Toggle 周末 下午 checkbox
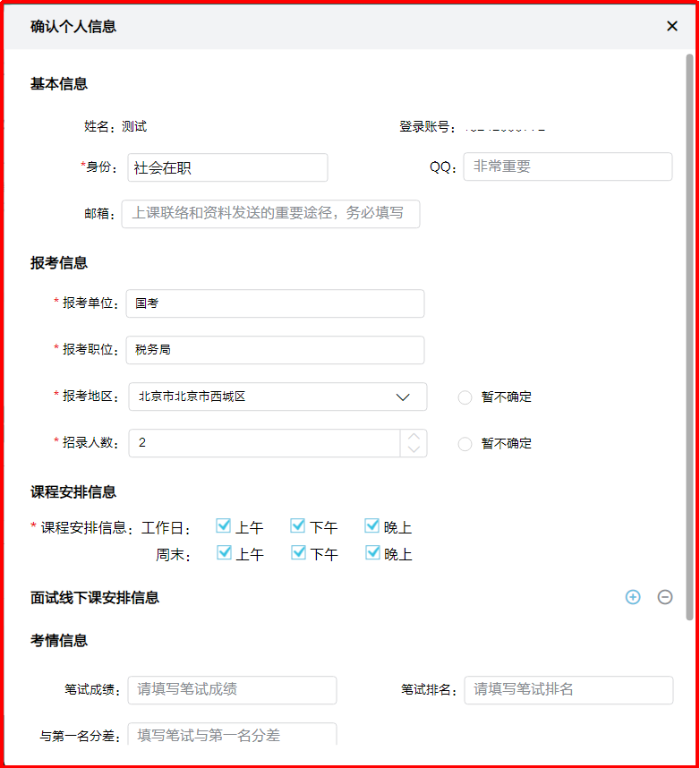This screenshot has width=700, height=768. pos(298,553)
